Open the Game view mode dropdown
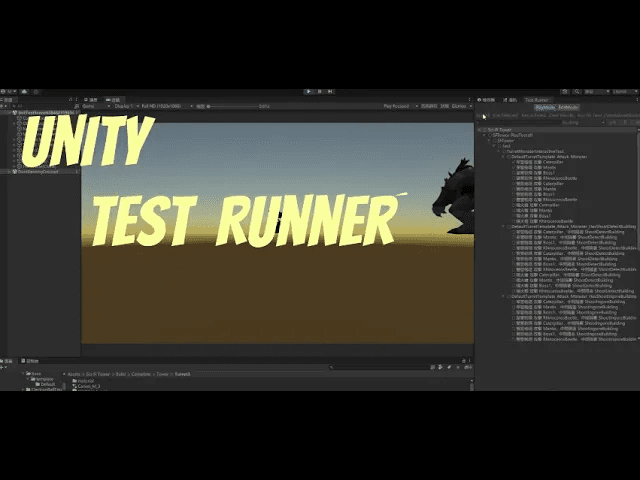Viewport: 640px width, 480px height. coord(96,106)
